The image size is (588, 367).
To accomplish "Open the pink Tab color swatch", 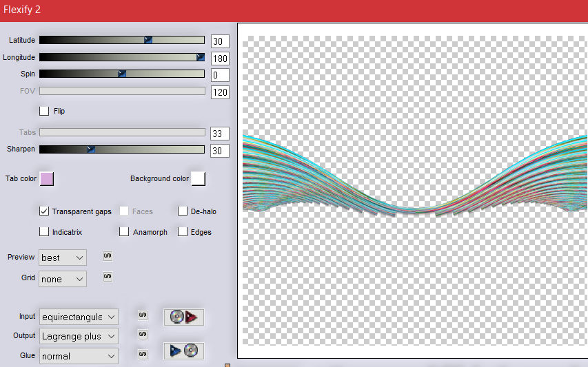I will point(47,179).
